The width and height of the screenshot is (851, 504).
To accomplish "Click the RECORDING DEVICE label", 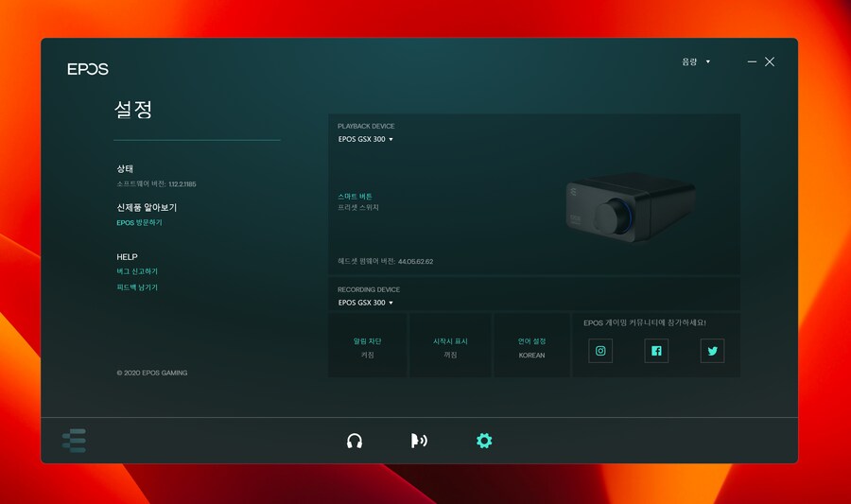I will [369, 289].
